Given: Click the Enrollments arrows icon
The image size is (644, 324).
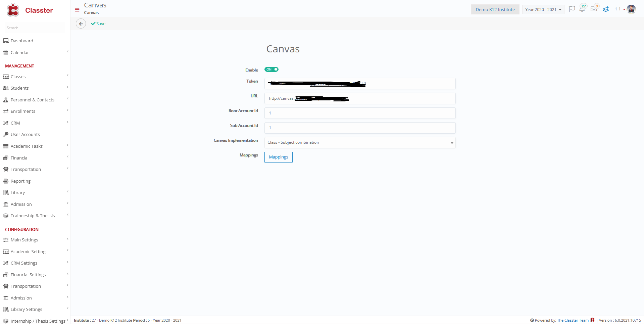Looking at the screenshot, I should (x=6, y=111).
